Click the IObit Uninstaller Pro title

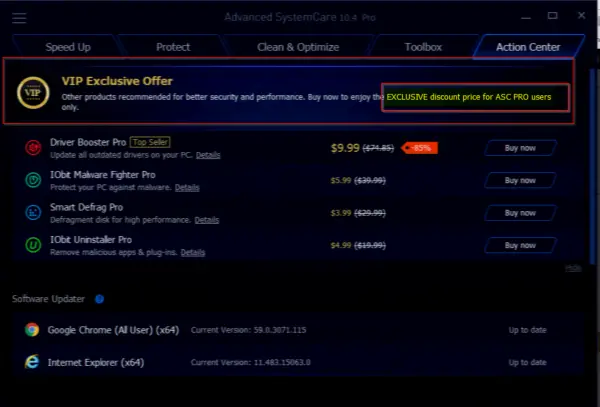point(91,240)
